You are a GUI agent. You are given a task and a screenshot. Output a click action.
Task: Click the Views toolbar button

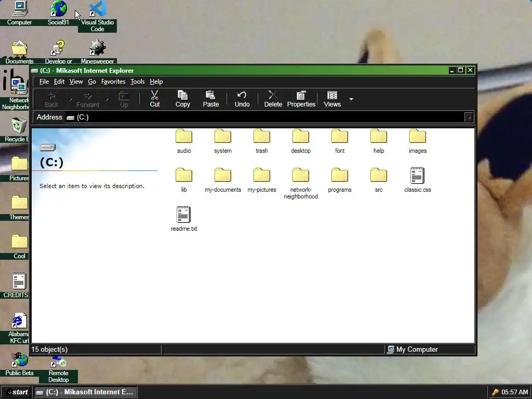332,99
